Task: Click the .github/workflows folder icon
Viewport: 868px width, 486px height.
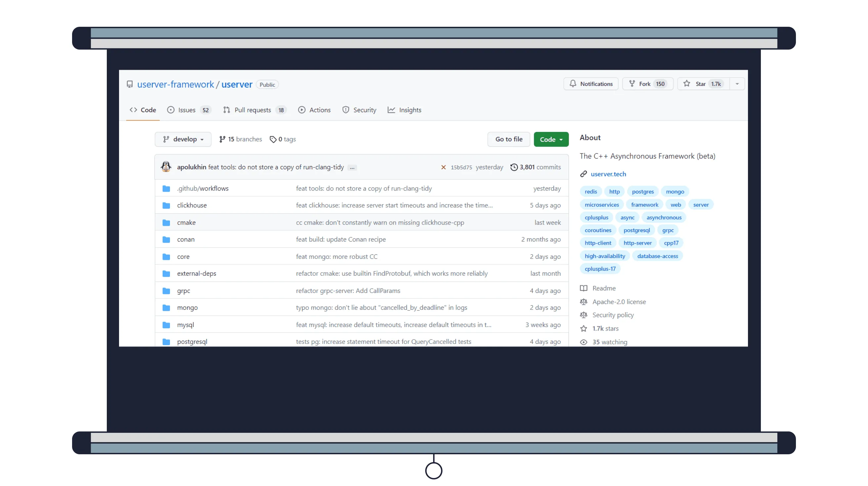Action: click(166, 188)
